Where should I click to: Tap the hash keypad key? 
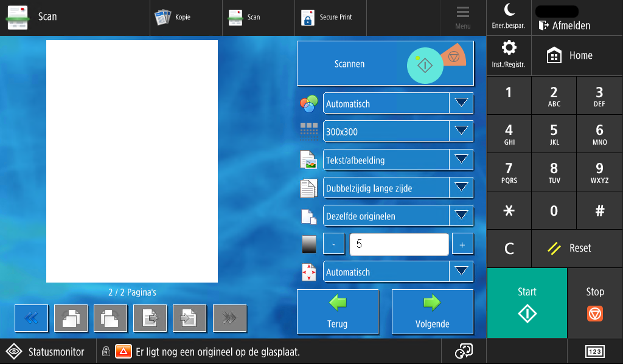point(599,210)
